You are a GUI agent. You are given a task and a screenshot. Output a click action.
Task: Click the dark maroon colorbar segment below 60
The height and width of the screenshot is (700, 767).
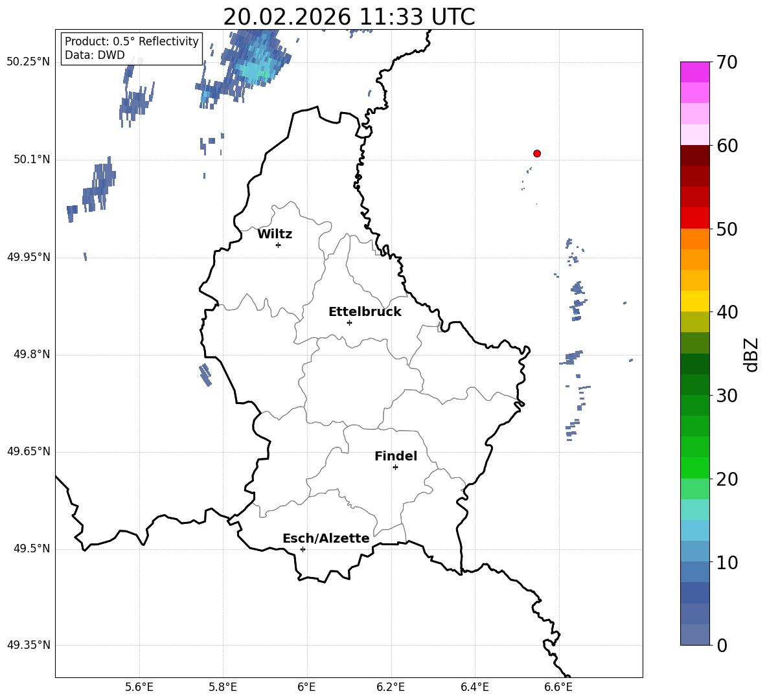[694, 155]
